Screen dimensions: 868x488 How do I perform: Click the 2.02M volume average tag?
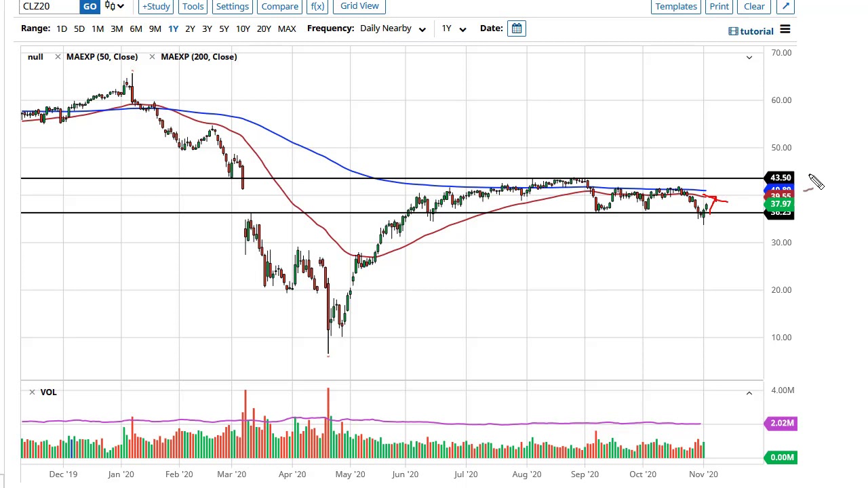coord(782,423)
